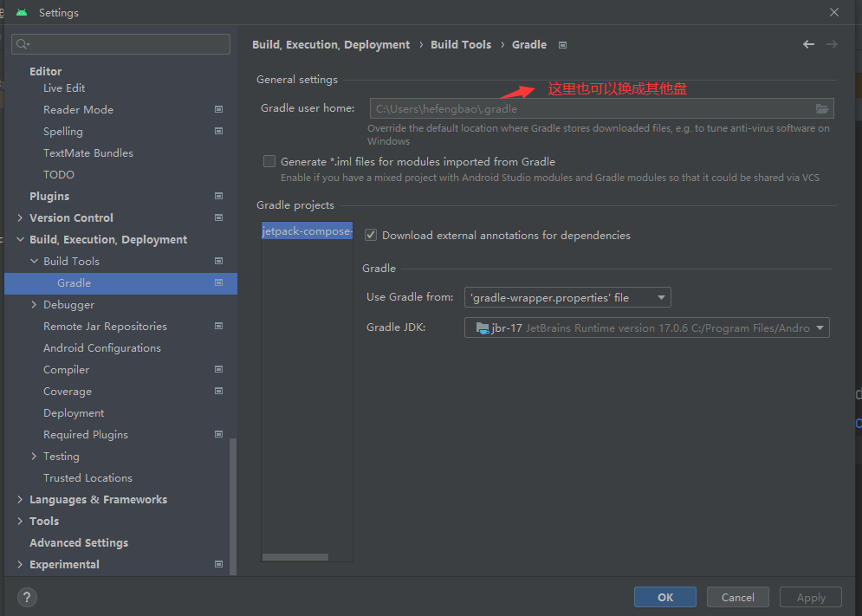Image resolution: width=862 pixels, height=616 pixels.
Task: Click the project-level icon beside Build Tools
Action: [x=219, y=261]
